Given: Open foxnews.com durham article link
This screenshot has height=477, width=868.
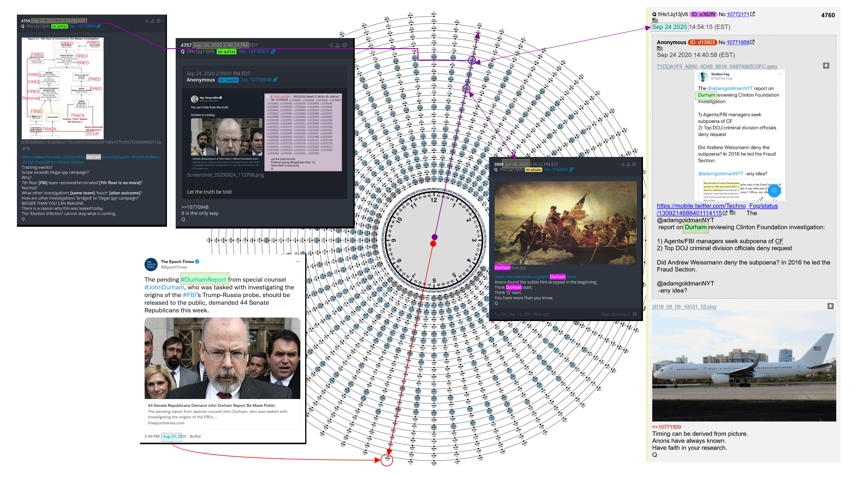Looking at the screenshot, I should point(91,159).
